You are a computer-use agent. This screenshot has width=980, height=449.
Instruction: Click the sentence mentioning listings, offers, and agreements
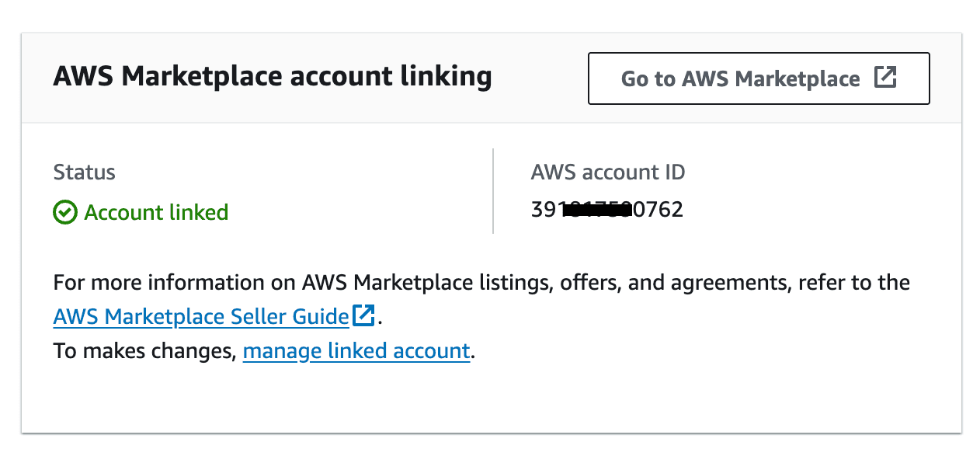pyautogui.click(x=481, y=282)
